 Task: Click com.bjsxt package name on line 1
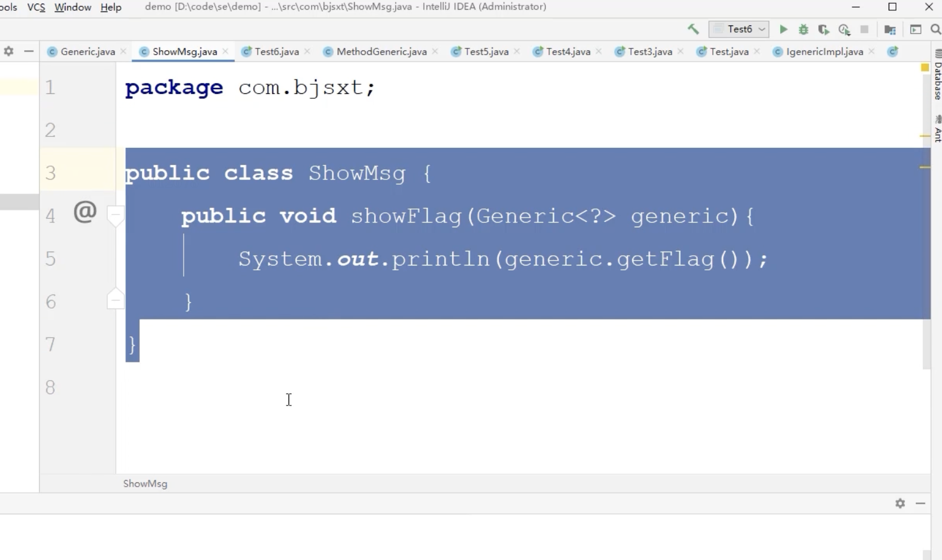point(301,88)
